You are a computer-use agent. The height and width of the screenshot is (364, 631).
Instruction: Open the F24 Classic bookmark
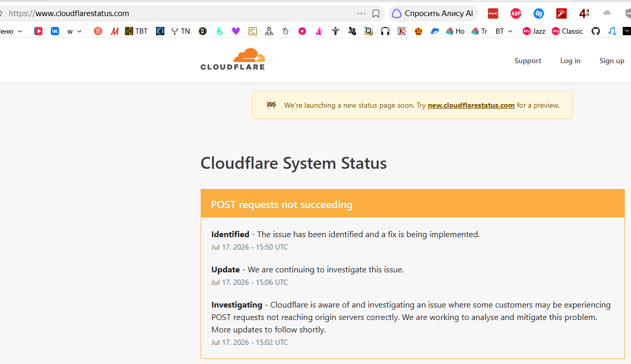[568, 31]
